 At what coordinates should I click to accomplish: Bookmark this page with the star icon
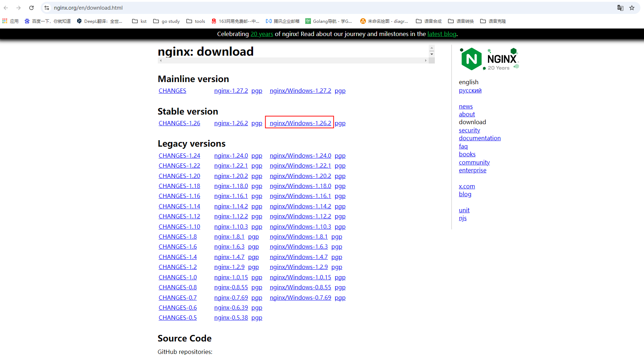[632, 8]
